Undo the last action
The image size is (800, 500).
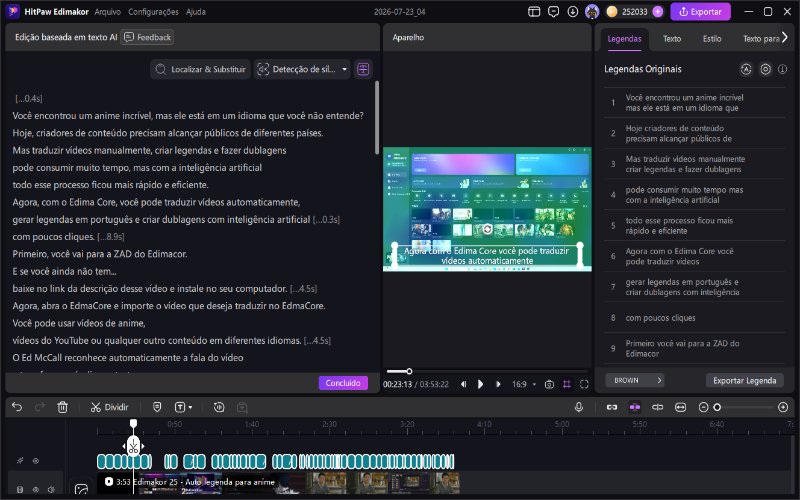point(17,407)
